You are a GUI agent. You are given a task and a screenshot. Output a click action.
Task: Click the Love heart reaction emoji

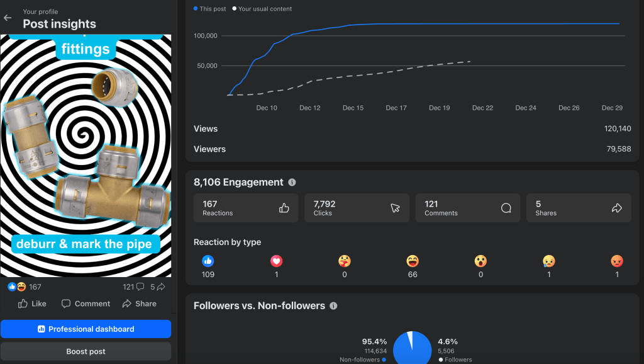(276, 261)
